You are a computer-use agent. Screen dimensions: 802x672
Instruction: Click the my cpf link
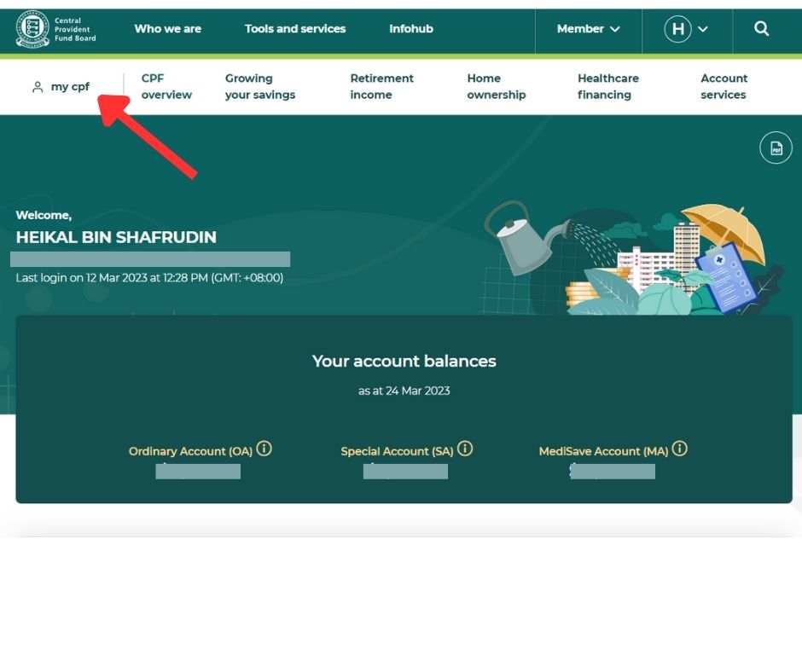[x=70, y=87]
